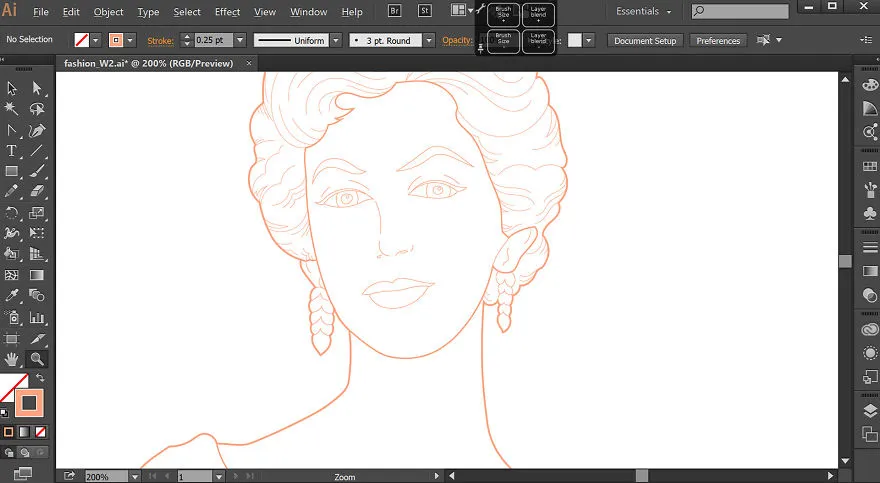The image size is (880, 483).
Task: Select the Paintbrush tool
Action: pyautogui.click(x=37, y=171)
